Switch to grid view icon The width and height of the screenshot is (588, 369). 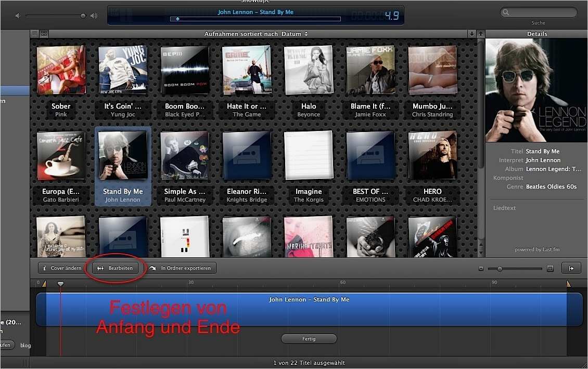[x=44, y=34]
